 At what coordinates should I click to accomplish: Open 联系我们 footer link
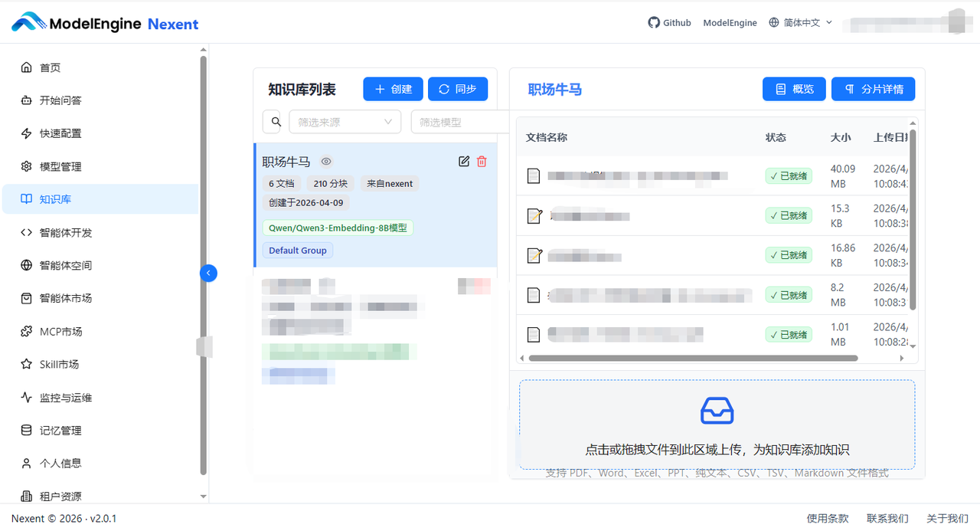[x=887, y=518]
